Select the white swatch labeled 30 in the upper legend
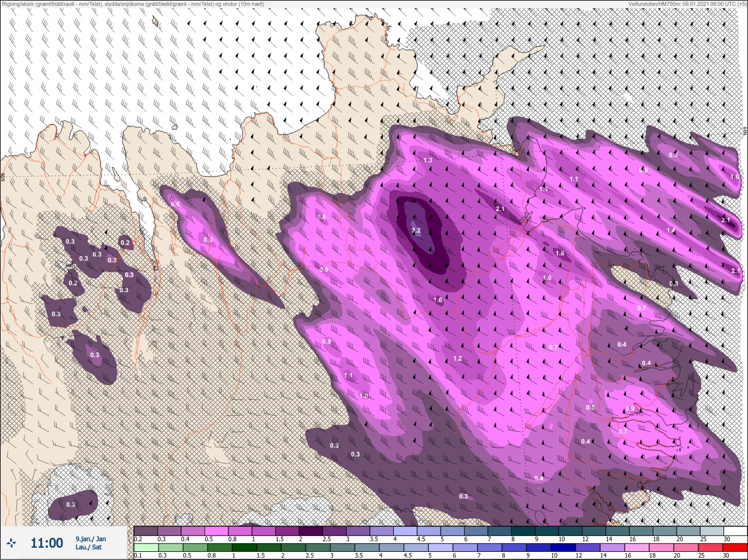 coord(735,531)
